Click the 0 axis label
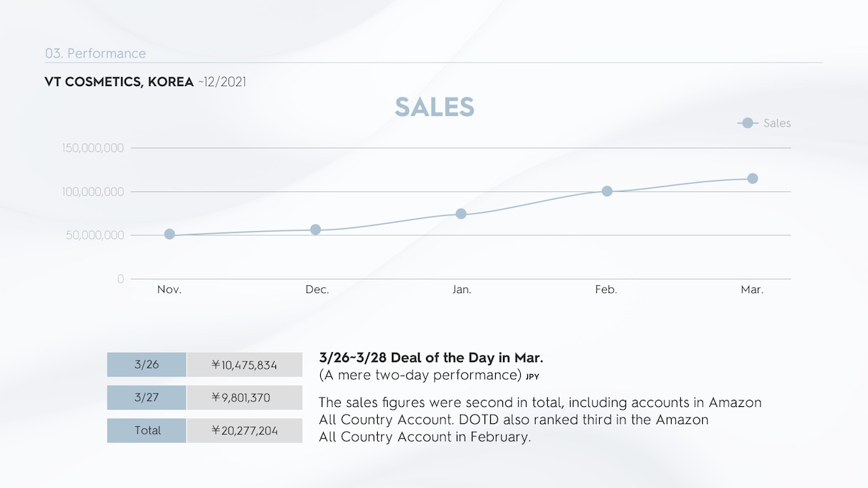 [121, 279]
